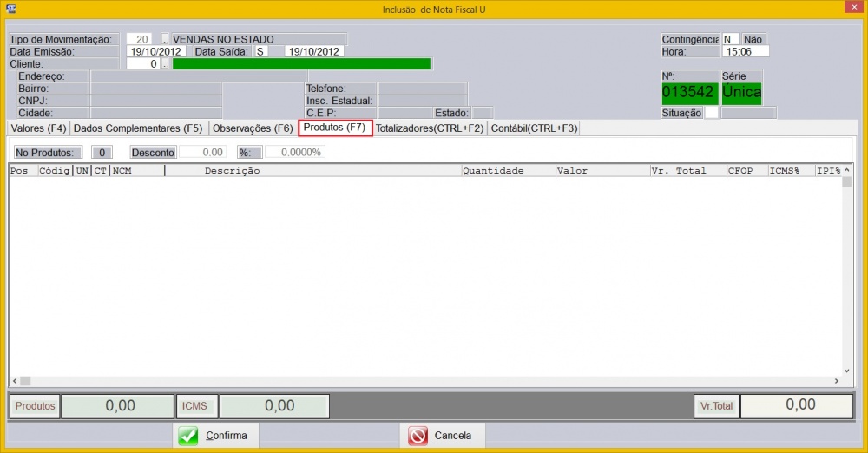
Task: Open the application system menu icon in title bar
Action: point(11,10)
